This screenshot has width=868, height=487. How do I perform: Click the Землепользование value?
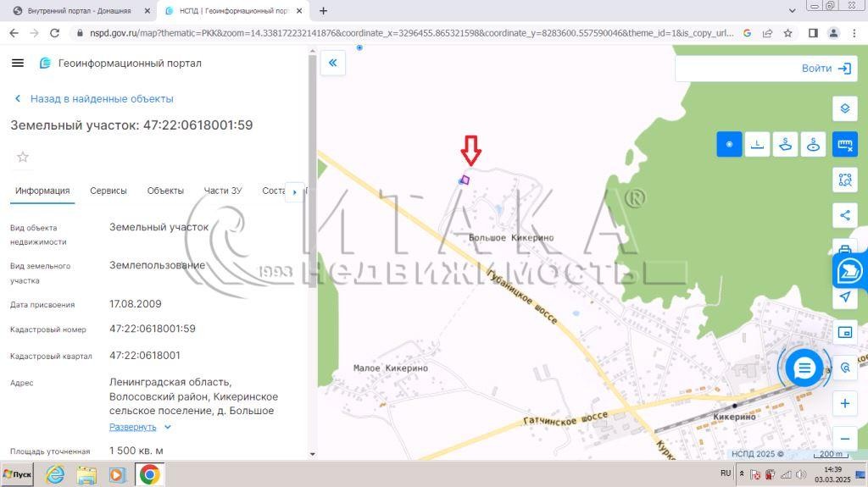click(x=157, y=265)
